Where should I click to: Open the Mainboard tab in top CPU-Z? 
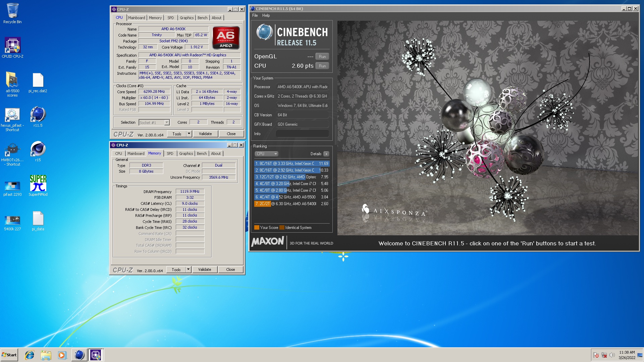[x=137, y=18]
